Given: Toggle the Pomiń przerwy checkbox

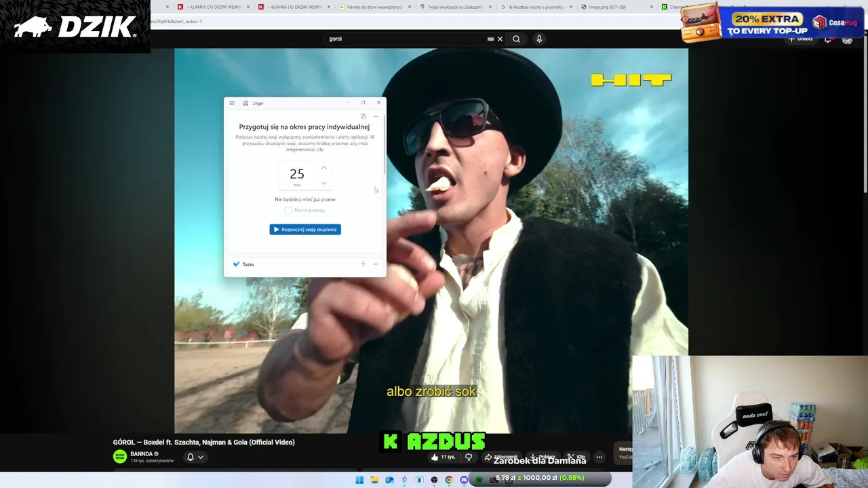Looking at the screenshot, I should click(288, 210).
